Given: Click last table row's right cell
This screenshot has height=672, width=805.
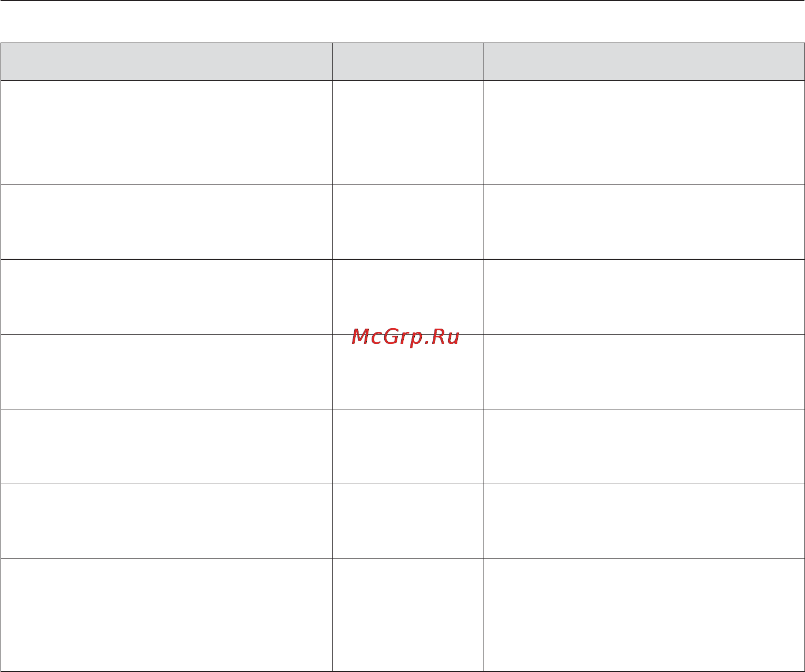Looking at the screenshot, I should click(644, 615).
